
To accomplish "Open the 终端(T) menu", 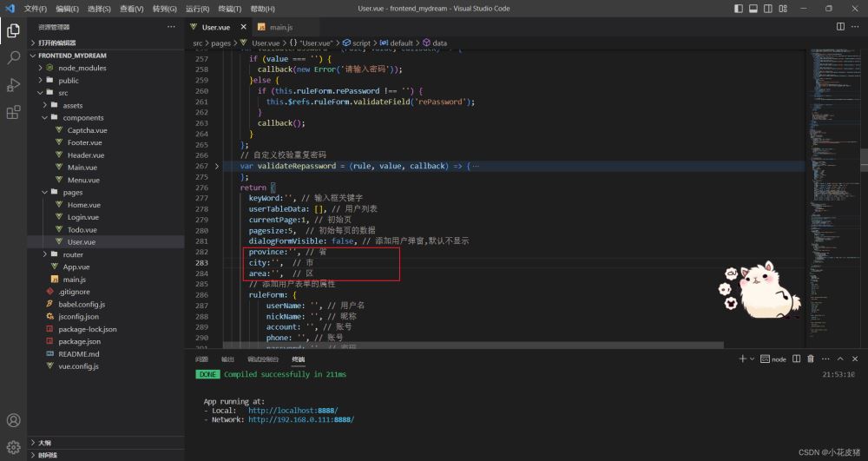I will tap(231, 9).
